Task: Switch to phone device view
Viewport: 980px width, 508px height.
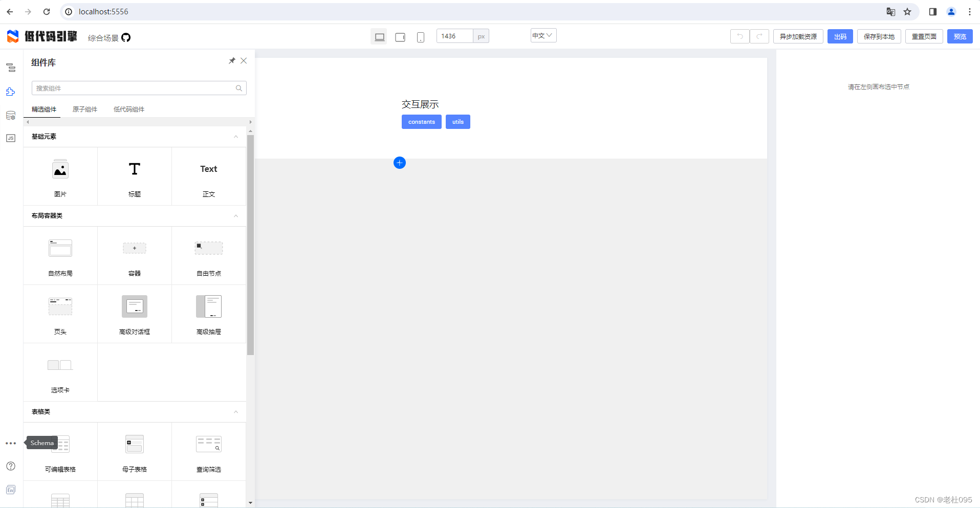Action: pyautogui.click(x=421, y=36)
